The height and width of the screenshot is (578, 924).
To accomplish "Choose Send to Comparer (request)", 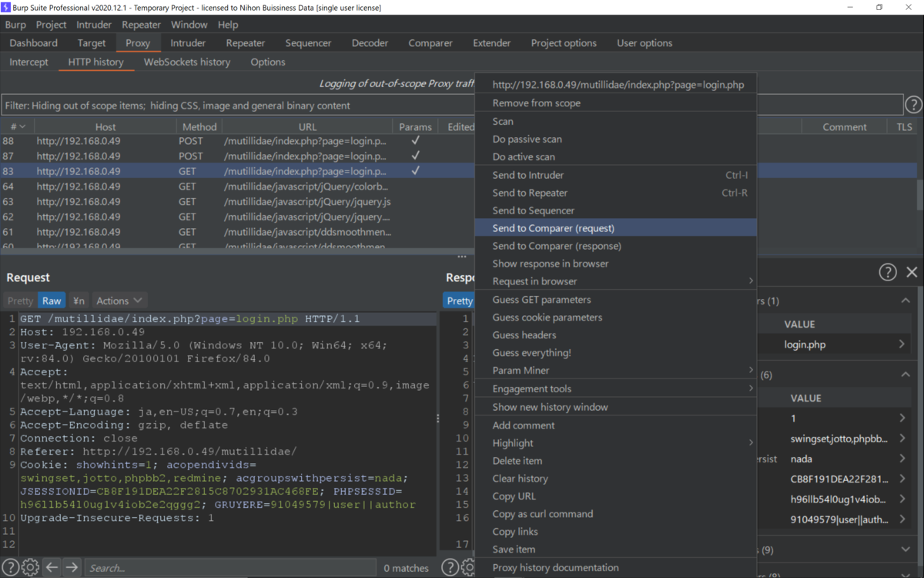I will (616, 228).
